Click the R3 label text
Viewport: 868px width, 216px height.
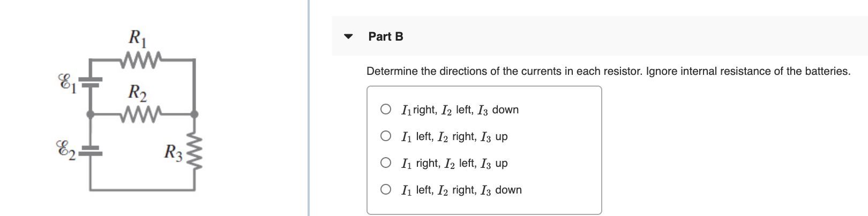(174, 153)
